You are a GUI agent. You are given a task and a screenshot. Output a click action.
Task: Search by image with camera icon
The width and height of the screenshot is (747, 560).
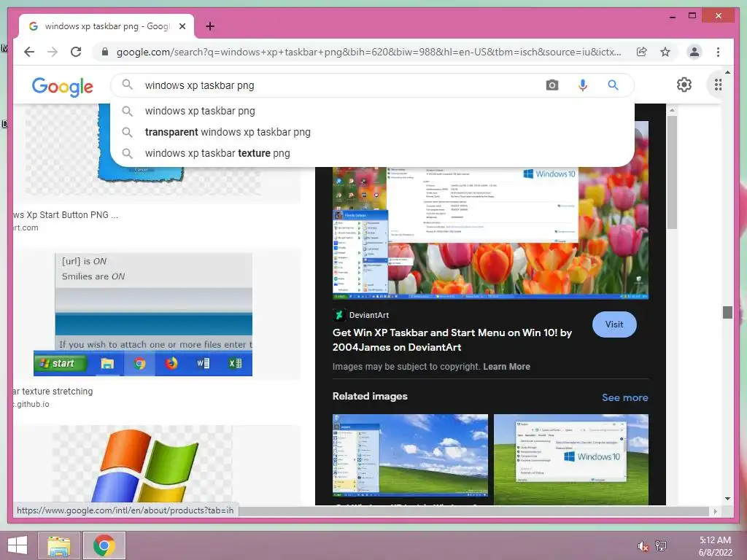(552, 85)
